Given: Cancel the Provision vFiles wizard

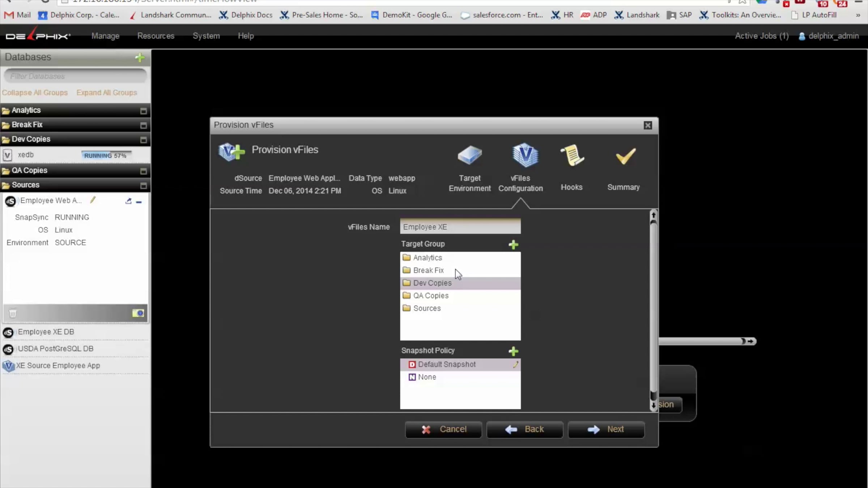Looking at the screenshot, I should click(443, 429).
